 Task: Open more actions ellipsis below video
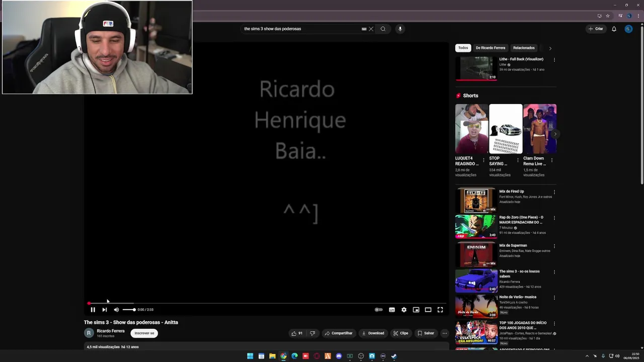click(444, 333)
